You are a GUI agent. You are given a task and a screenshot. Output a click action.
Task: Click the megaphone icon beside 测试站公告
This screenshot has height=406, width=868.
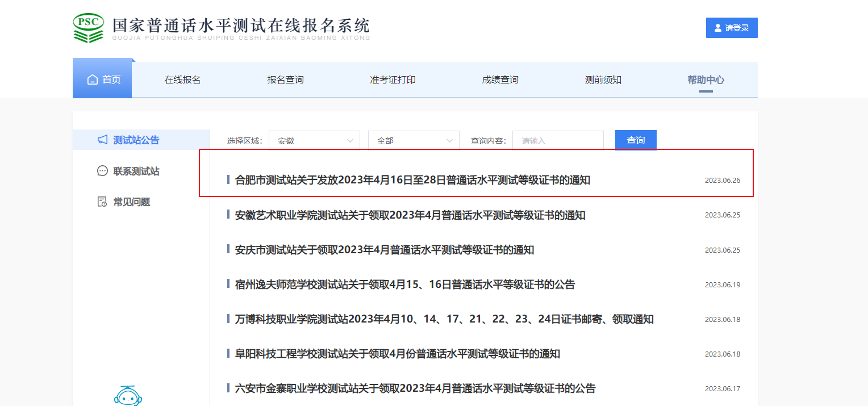[102, 140]
